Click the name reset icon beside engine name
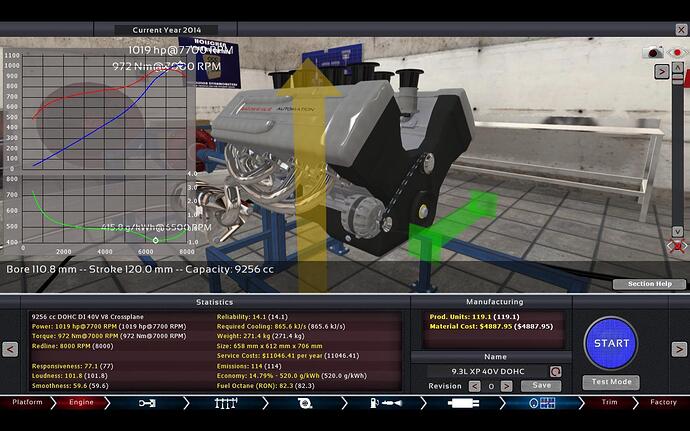 coord(556,370)
